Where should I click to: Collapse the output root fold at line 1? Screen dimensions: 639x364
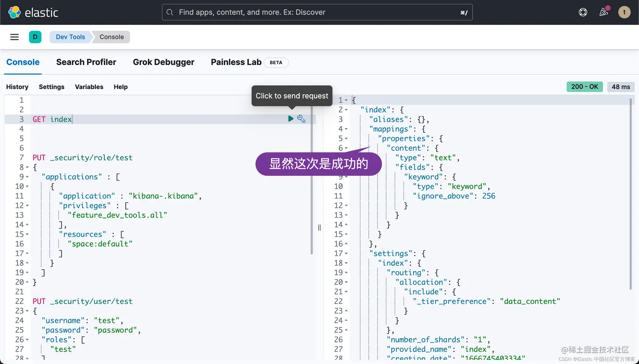pos(346,101)
